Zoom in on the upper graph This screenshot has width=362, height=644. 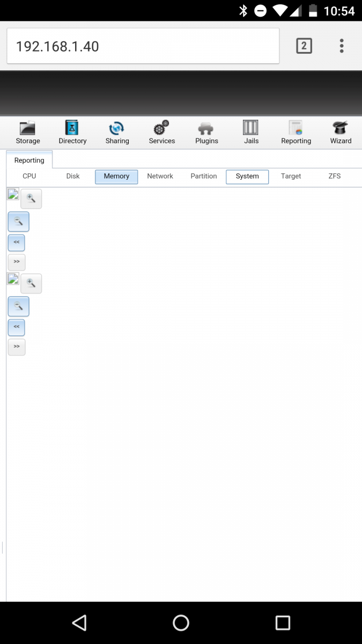tap(31, 199)
